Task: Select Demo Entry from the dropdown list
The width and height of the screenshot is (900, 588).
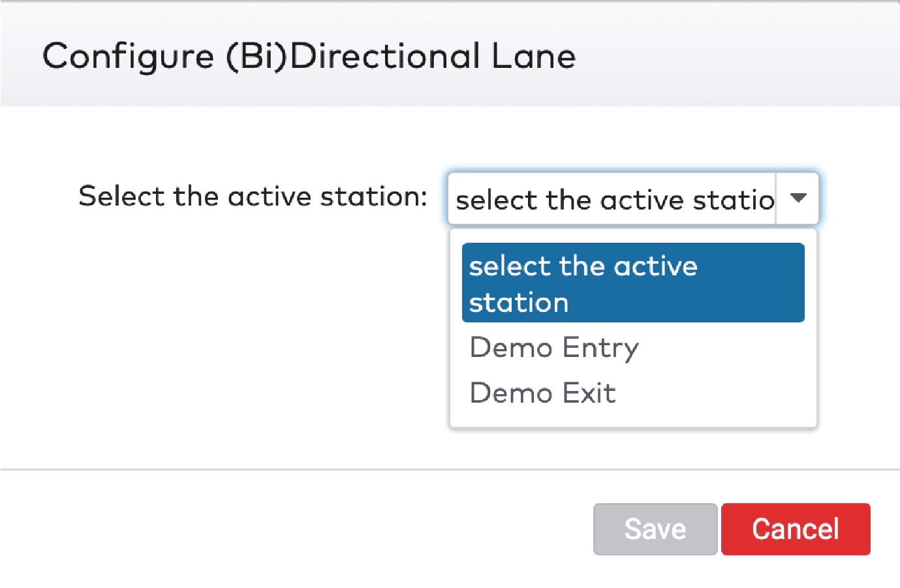Action: coord(554,347)
